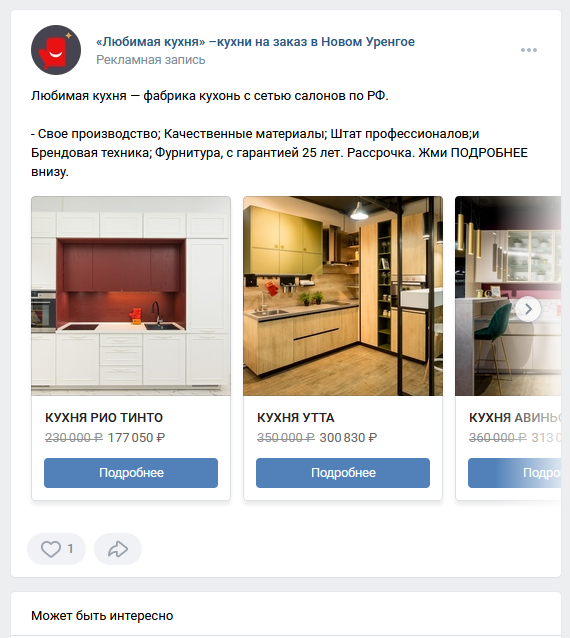Open the Авиньон kitchen photo
Screen dimensions: 570x638
click(508, 296)
